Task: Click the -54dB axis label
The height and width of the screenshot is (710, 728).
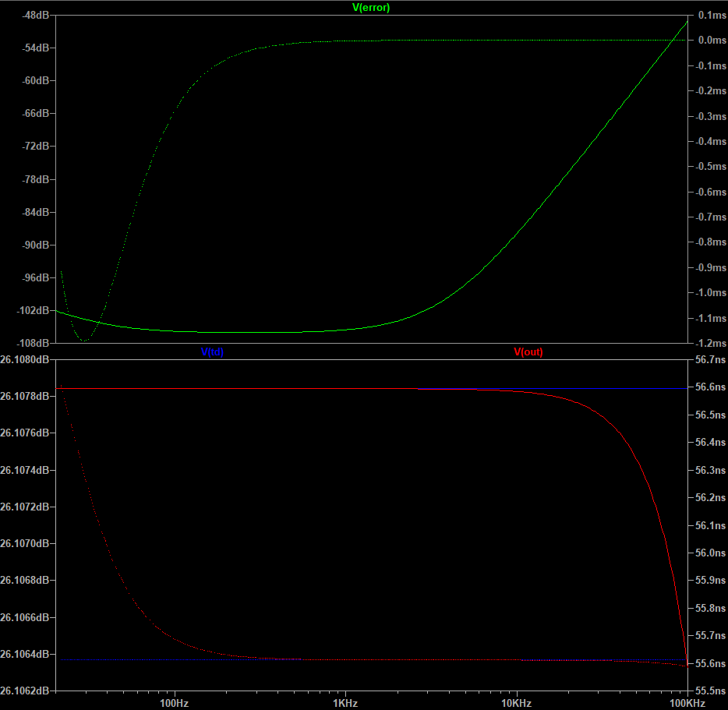Action: click(35, 48)
